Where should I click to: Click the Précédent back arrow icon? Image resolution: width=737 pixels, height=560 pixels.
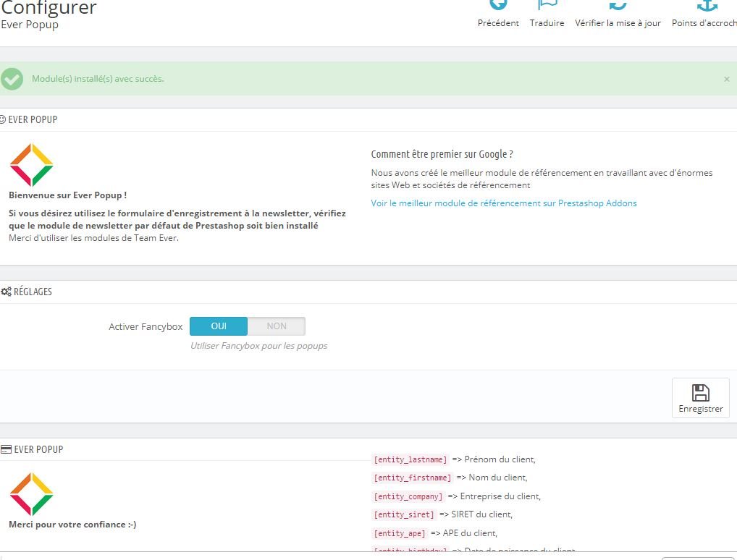pyautogui.click(x=498, y=4)
